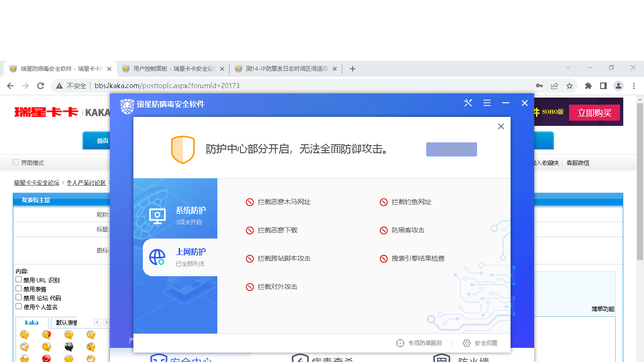Image resolution: width=644 pixels, height=362 pixels.
Task: Open 瑞星卡卡安全论坛 breadcrumb link
Action: coord(37,183)
